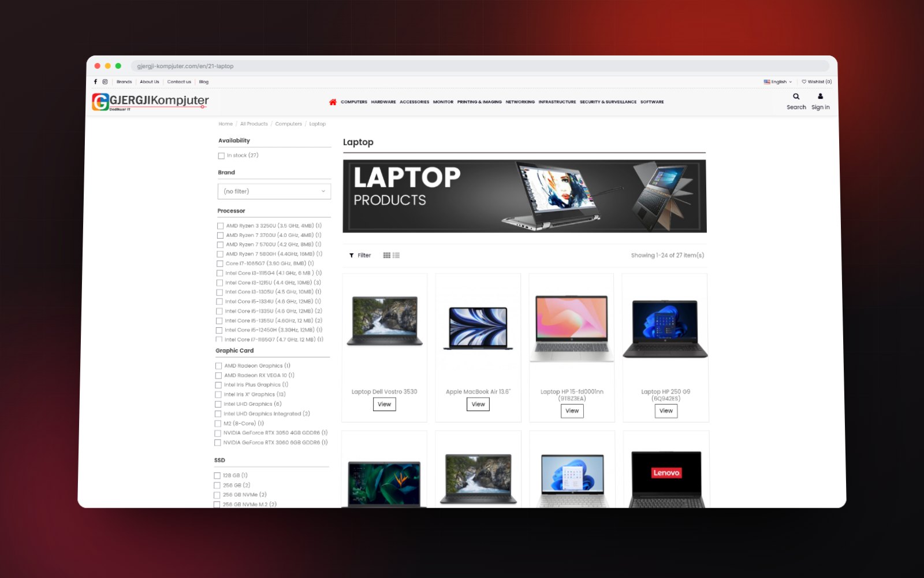This screenshot has height=578, width=924.
Task: Check Intel Iris Xe Graphics filter
Action: click(x=218, y=395)
